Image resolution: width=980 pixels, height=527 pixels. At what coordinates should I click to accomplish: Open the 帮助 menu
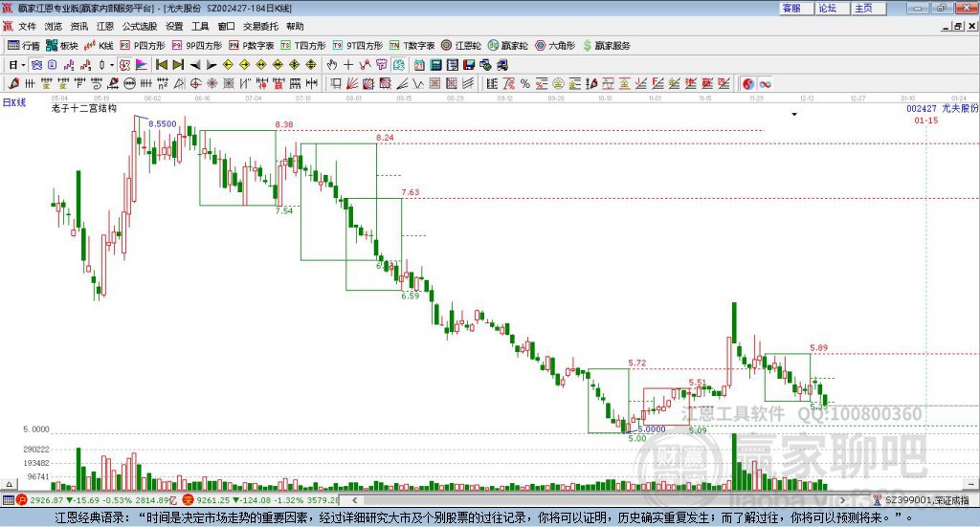[x=295, y=26]
